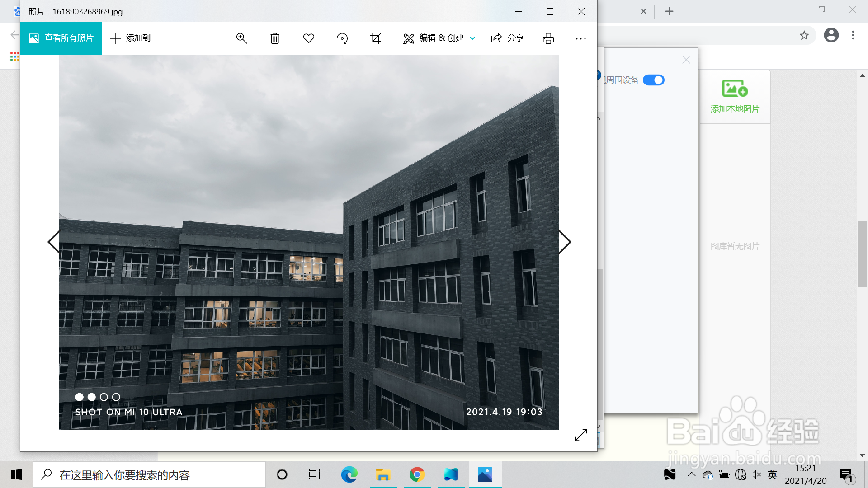
Task: Show hidden tray icons chevron
Action: [x=691, y=474]
